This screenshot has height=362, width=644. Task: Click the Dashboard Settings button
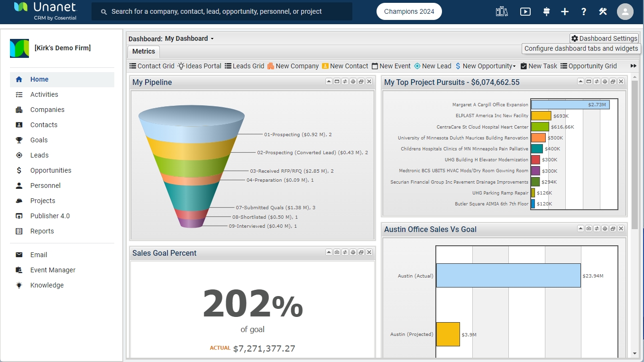click(x=604, y=38)
